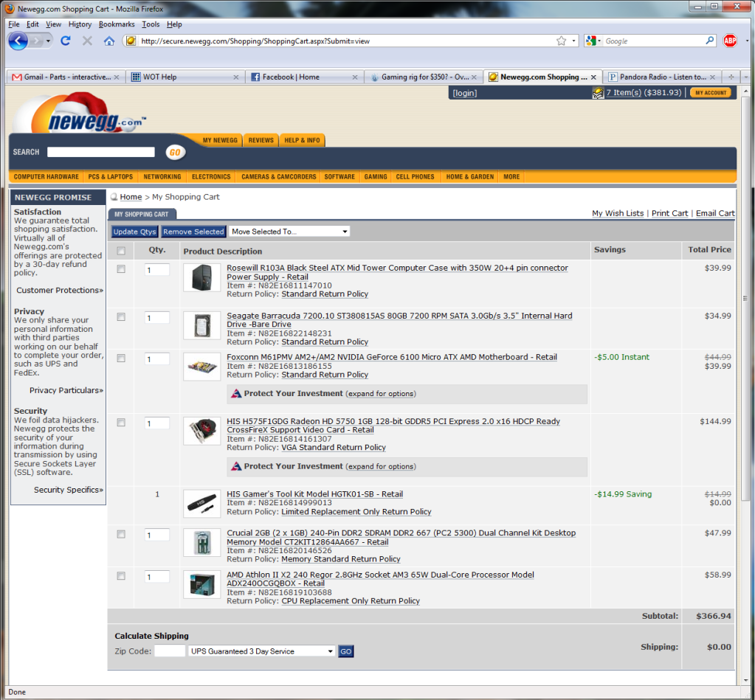755x700 pixels.
Task: Click the blue GO shipping button
Action: [x=345, y=651]
